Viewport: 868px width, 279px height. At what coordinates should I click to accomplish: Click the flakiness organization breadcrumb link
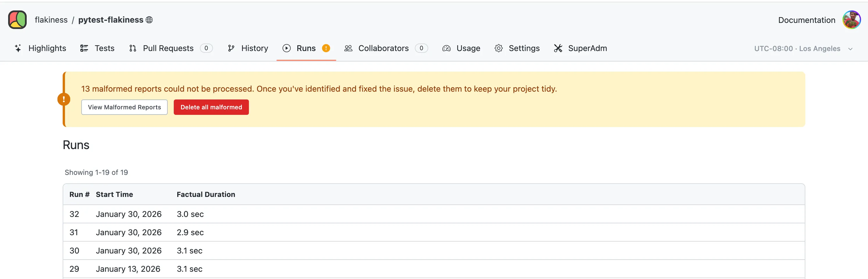tap(51, 20)
